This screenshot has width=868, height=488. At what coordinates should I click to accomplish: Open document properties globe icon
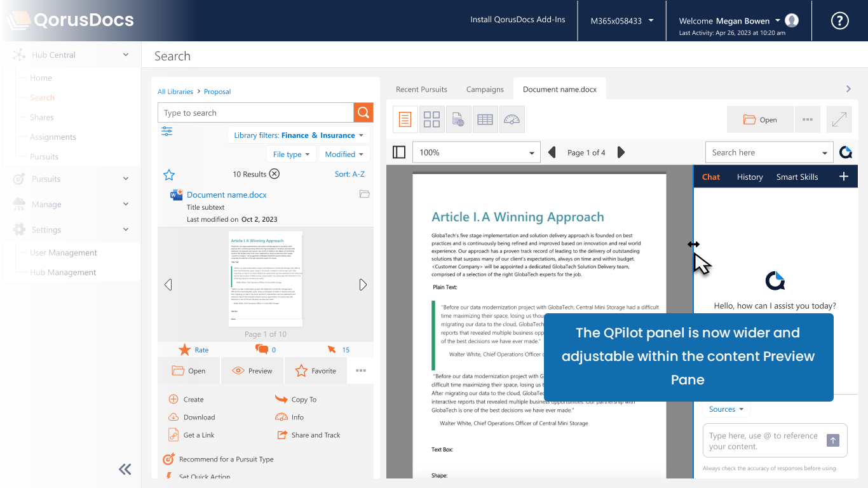click(458, 119)
